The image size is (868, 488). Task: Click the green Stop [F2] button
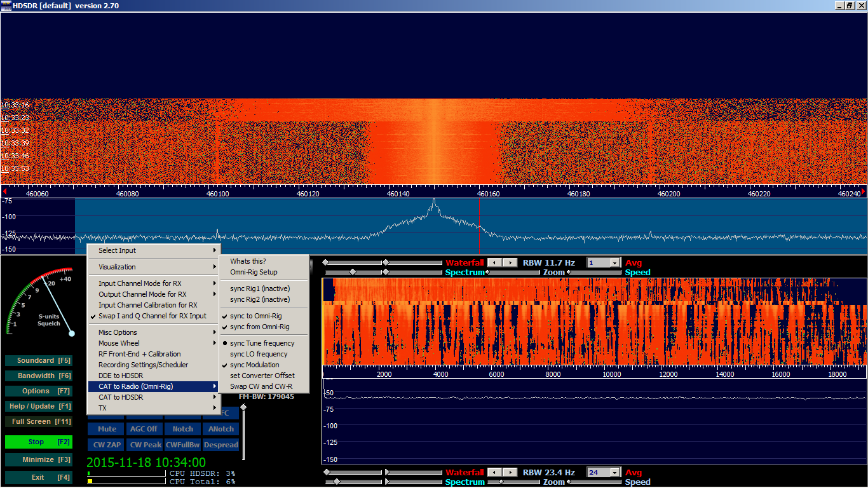pos(39,442)
